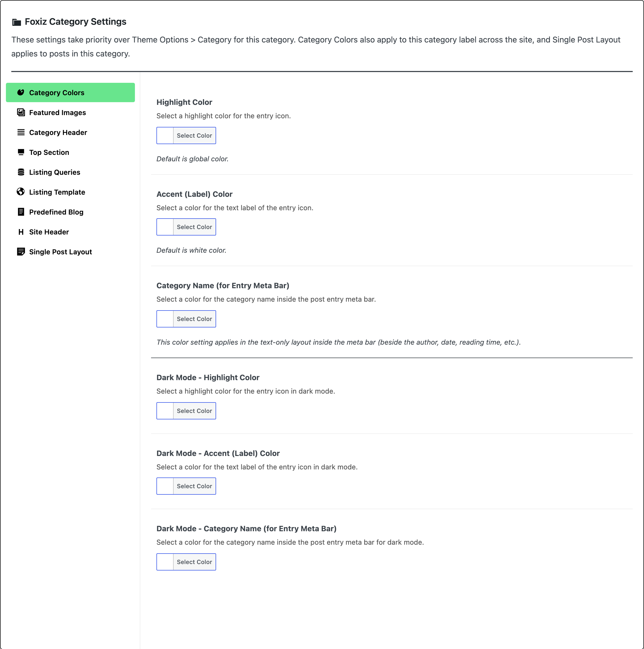Click the Featured Images icon in sidebar
The image size is (644, 649).
pos(21,112)
